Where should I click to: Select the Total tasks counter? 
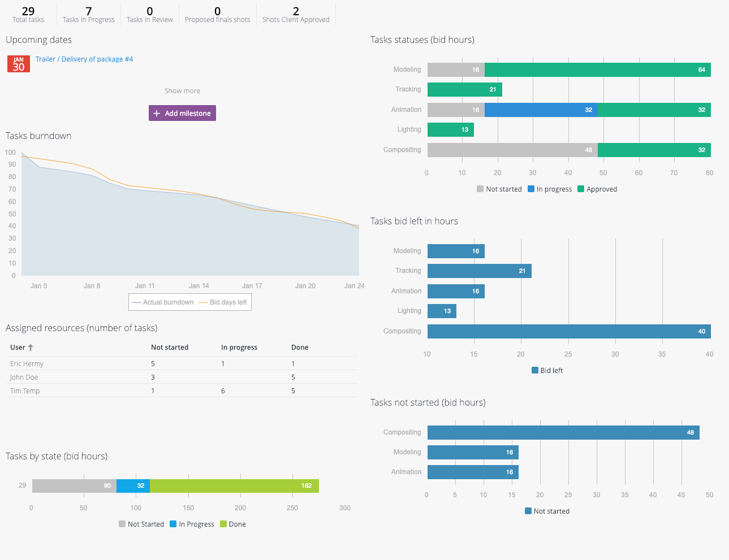(28, 15)
